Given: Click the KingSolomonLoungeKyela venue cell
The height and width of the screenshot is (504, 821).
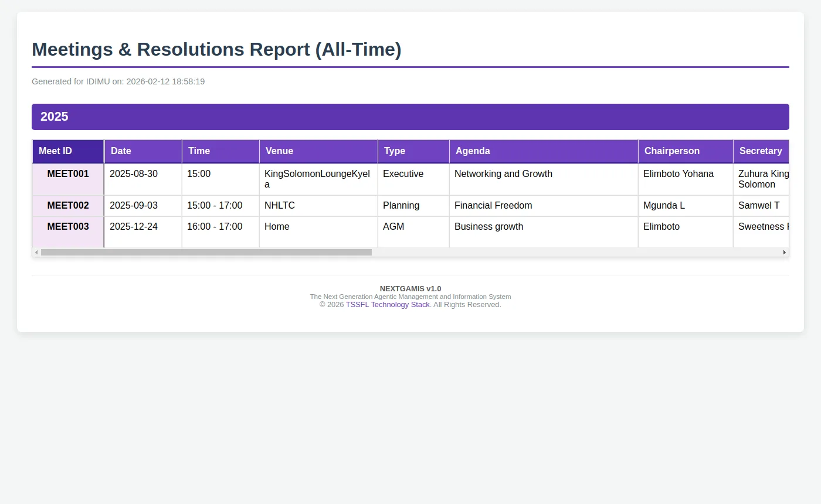Looking at the screenshot, I should (318, 179).
